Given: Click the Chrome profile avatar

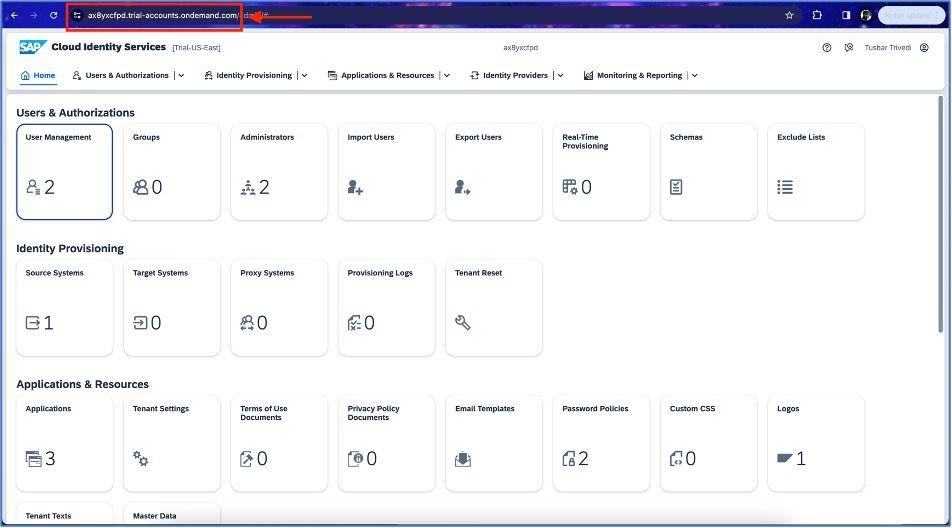Looking at the screenshot, I should click(866, 15).
